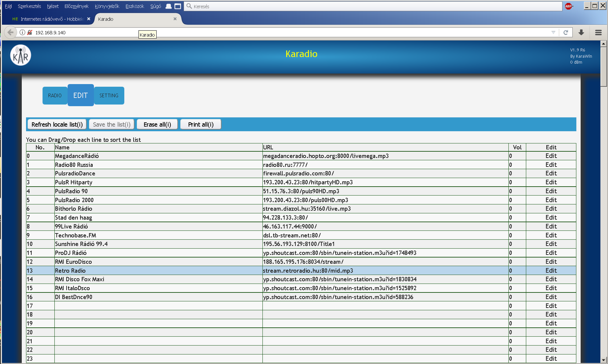Click Edit for Retro Radio row

coord(551,271)
